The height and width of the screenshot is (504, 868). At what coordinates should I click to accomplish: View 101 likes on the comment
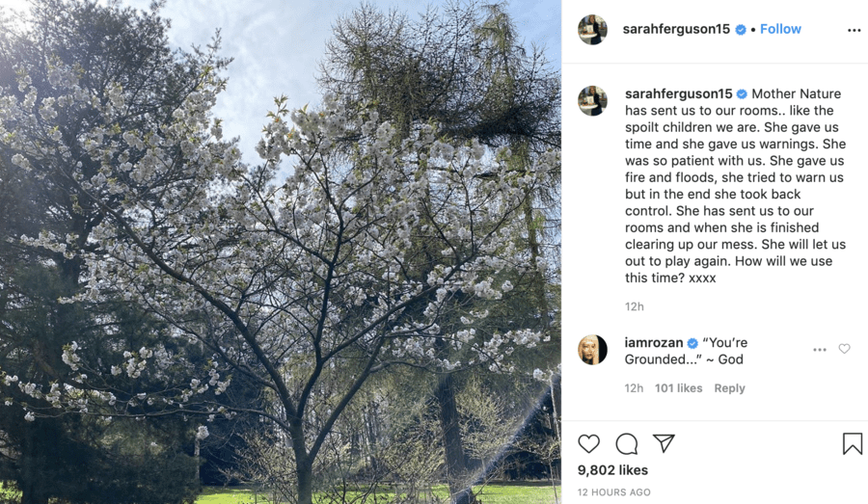point(679,388)
